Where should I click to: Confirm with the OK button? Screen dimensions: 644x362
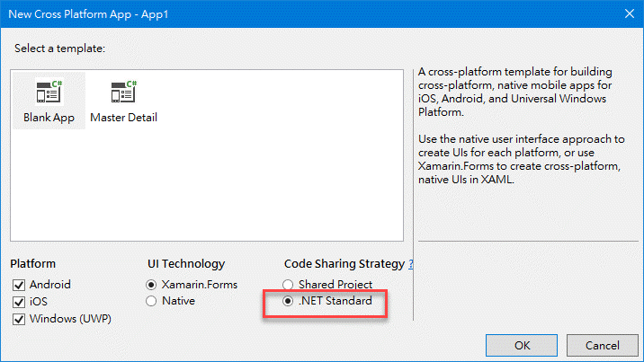point(522,346)
